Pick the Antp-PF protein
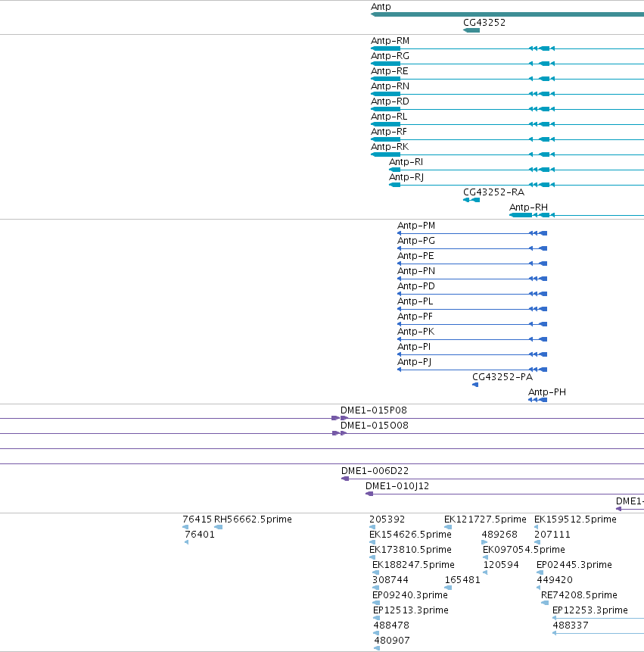The height and width of the screenshot is (652, 644). [415, 317]
